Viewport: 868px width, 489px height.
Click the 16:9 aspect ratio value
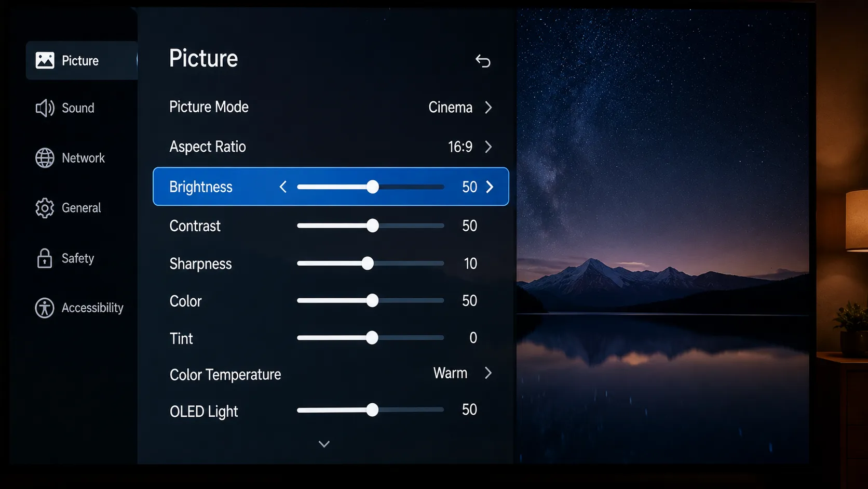pyautogui.click(x=460, y=147)
